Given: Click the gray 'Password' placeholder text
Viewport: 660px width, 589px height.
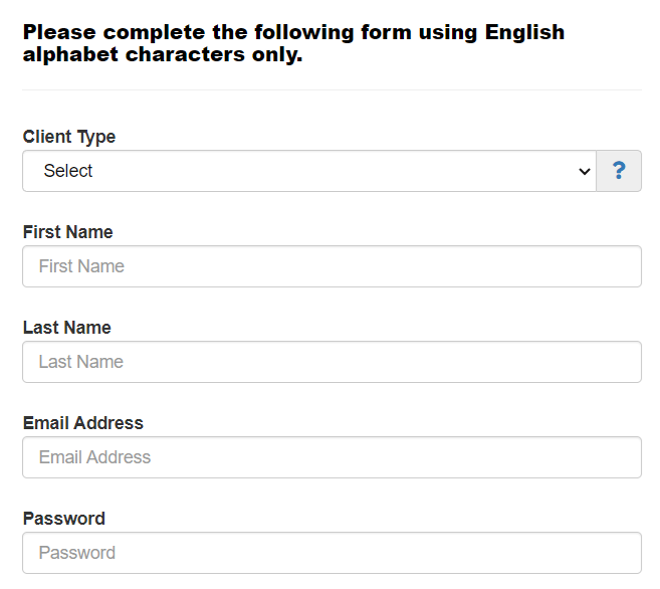Looking at the screenshot, I should pos(77,553).
